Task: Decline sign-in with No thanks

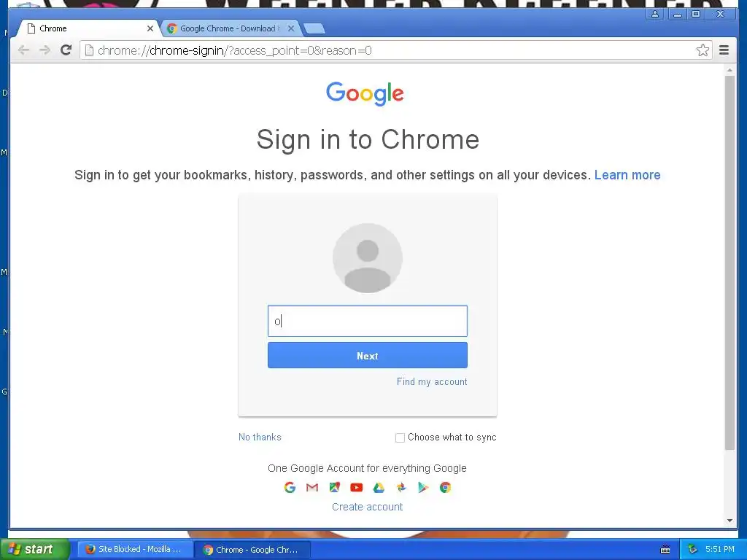Action: click(260, 437)
